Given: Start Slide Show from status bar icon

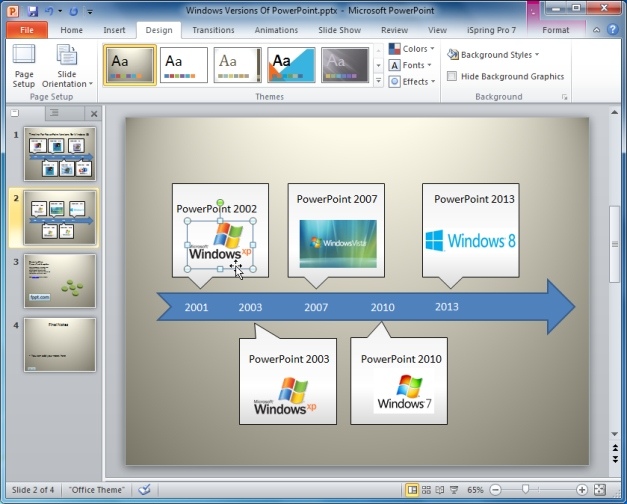Looking at the screenshot, I should [454, 490].
